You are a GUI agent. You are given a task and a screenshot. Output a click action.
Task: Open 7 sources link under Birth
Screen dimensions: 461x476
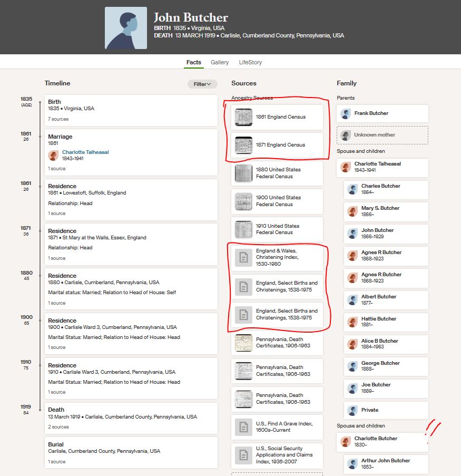click(x=58, y=119)
